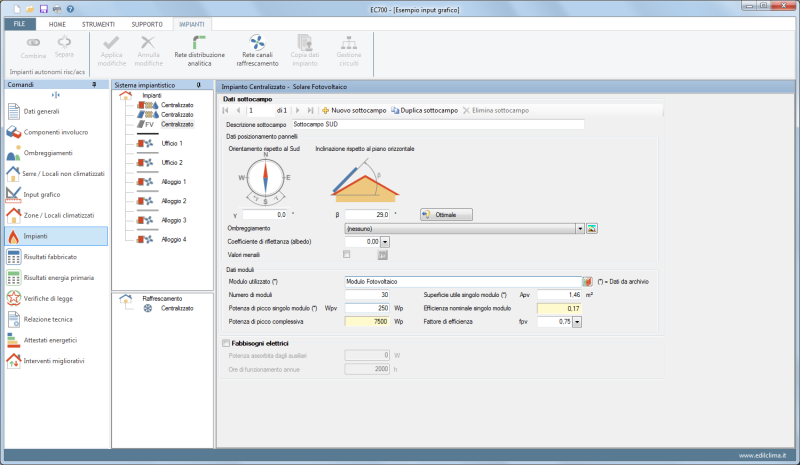Click Annulla modifiche X icon
This screenshot has height=465, width=800.
point(148,42)
